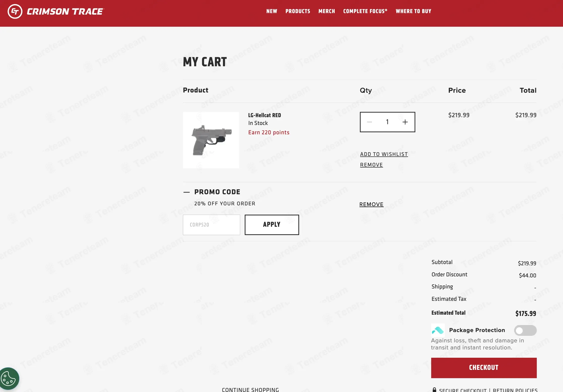Open the COMPLETE FOCUS menu item
Viewport: 563px width, 392px height.
pyautogui.click(x=365, y=11)
